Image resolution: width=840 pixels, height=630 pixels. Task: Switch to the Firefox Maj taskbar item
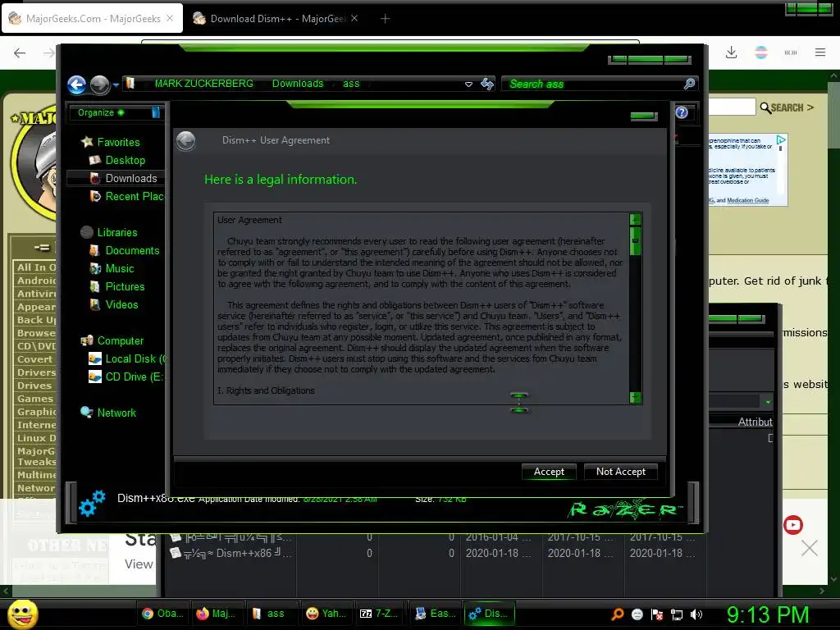pos(217,614)
